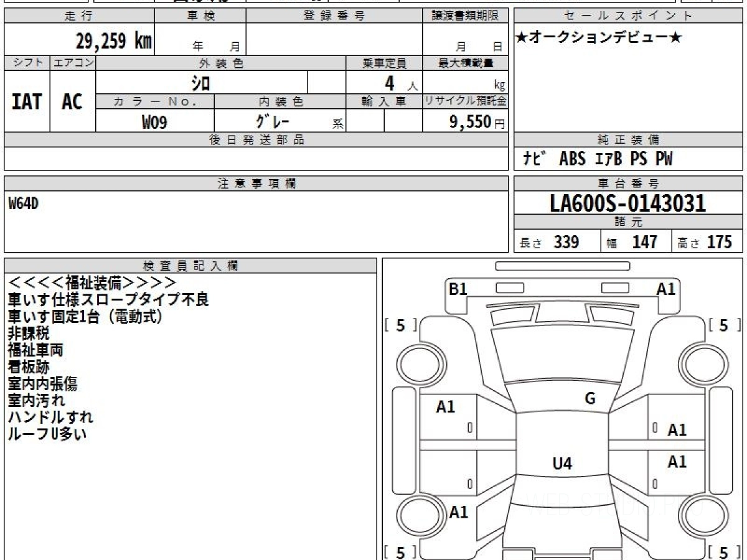
Task: Click the A1 mark beside the B1 bumper mark
Action: pyautogui.click(x=666, y=289)
